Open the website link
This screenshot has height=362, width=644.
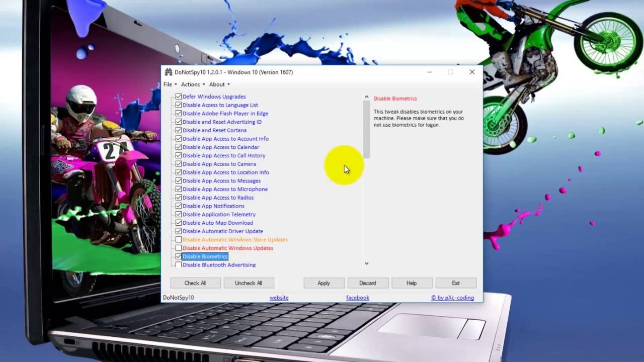pyautogui.click(x=279, y=298)
